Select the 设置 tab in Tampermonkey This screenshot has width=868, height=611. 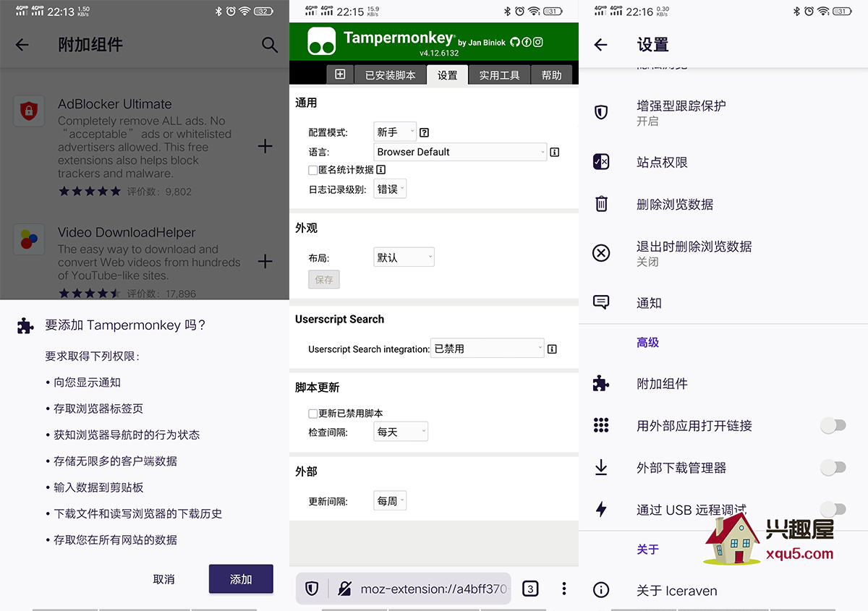(447, 74)
